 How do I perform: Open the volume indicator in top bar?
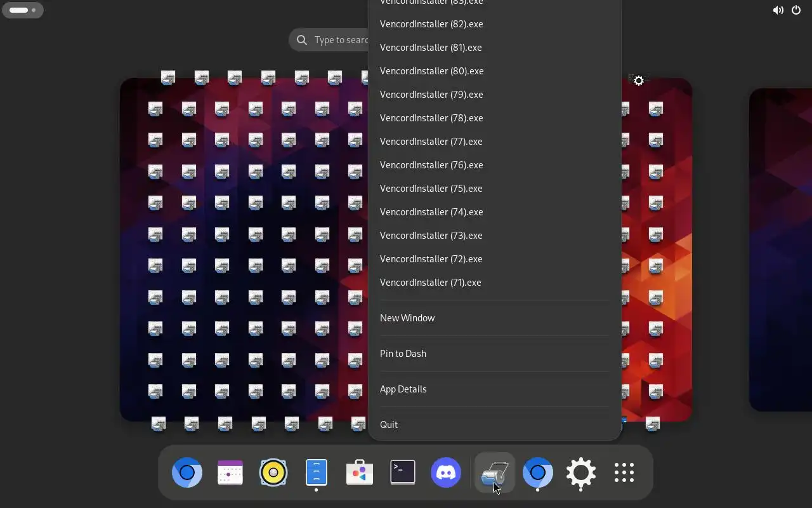(x=778, y=10)
